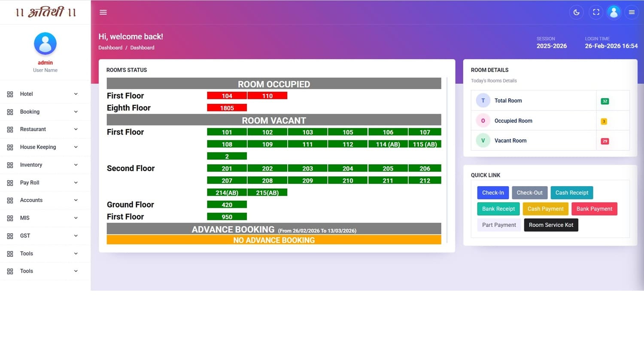The image size is (644, 343).
Task: Click the अतिथी hotel logo
Action: (45, 12)
